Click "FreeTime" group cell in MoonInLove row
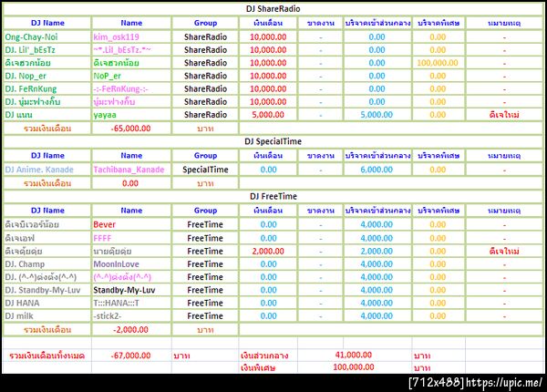Image resolution: width=547 pixels, height=392 pixels. tap(205, 264)
